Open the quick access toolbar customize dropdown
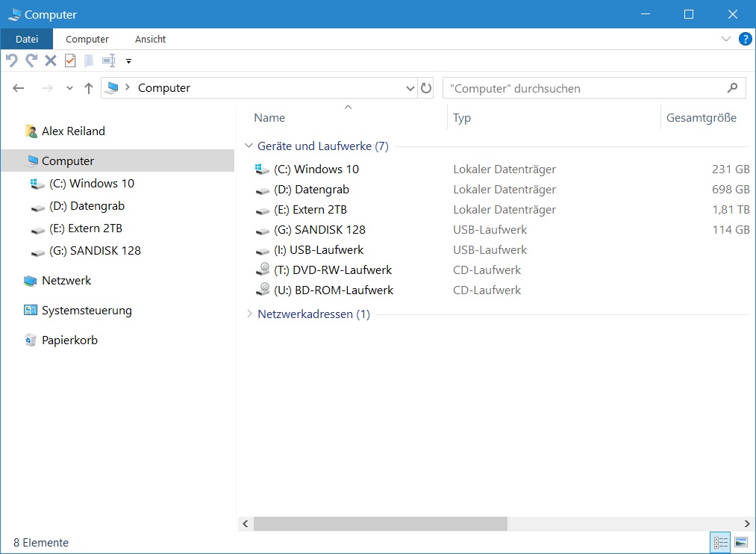 pos(128,61)
